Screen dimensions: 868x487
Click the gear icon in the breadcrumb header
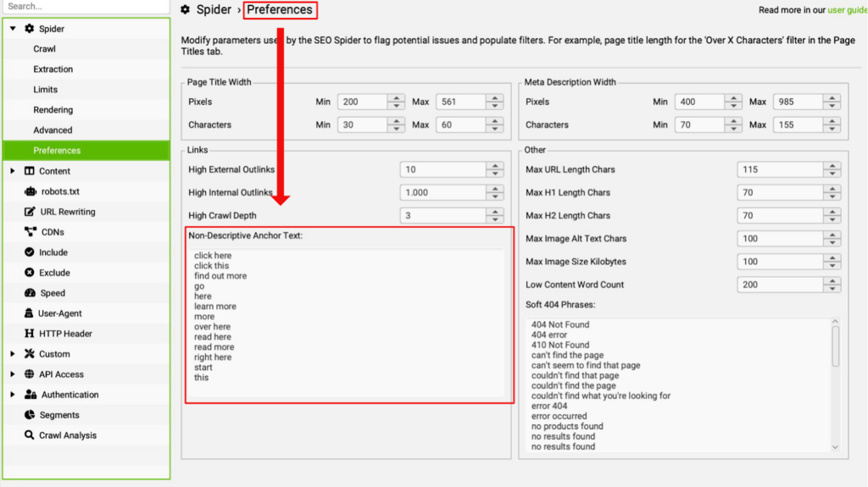186,9
